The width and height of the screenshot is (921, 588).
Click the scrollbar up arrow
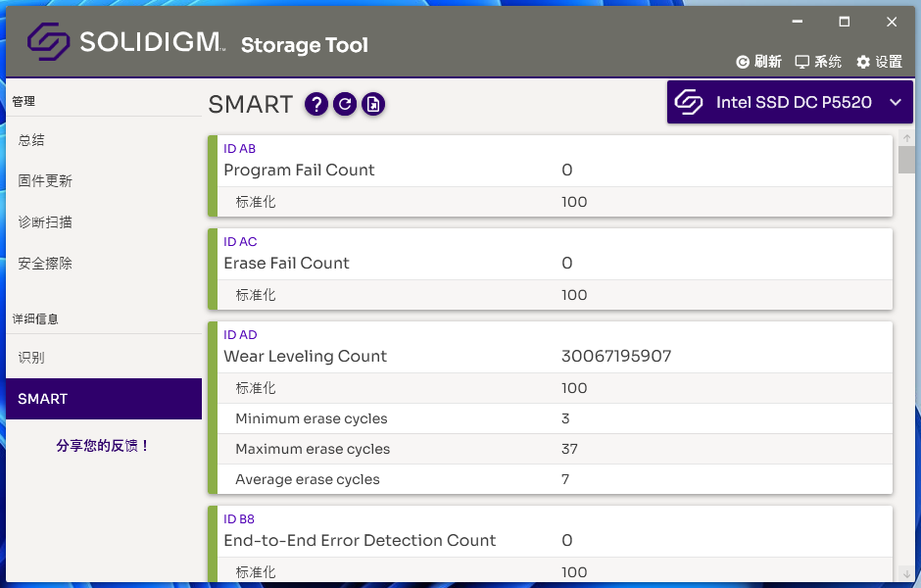click(906, 138)
